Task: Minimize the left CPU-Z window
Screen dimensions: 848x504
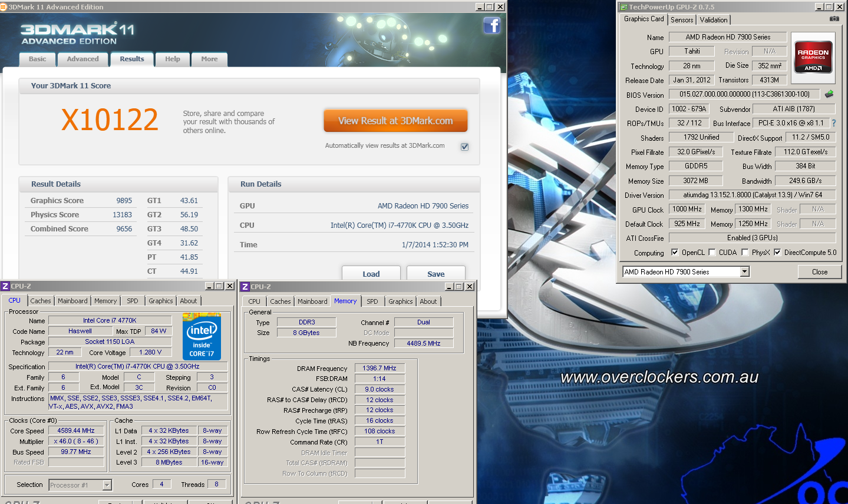Action: point(209,286)
